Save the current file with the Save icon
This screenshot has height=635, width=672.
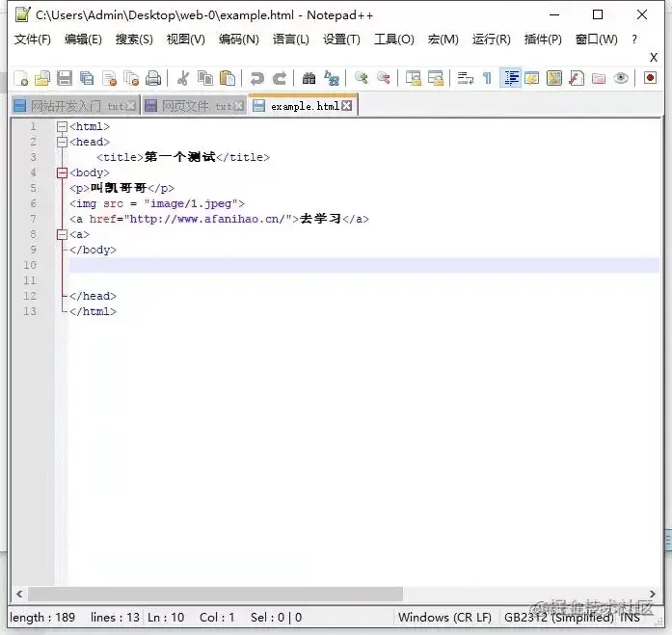point(65,78)
